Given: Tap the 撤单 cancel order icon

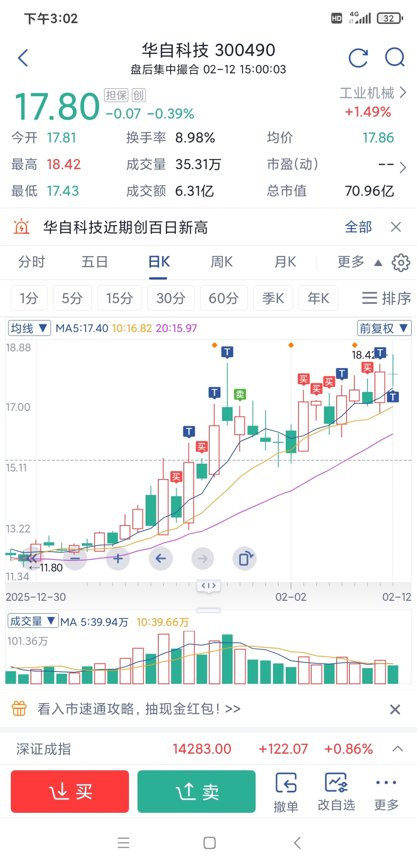Looking at the screenshot, I should [286, 792].
